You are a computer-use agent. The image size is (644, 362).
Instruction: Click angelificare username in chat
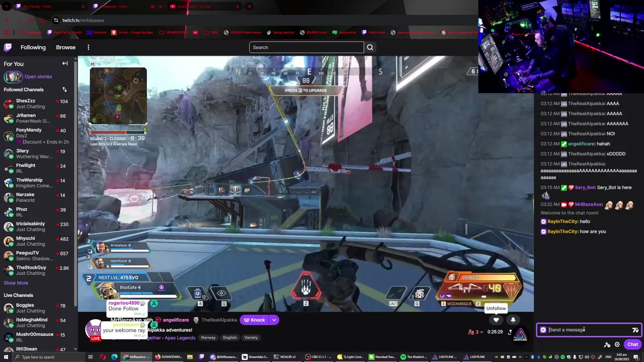click(581, 144)
